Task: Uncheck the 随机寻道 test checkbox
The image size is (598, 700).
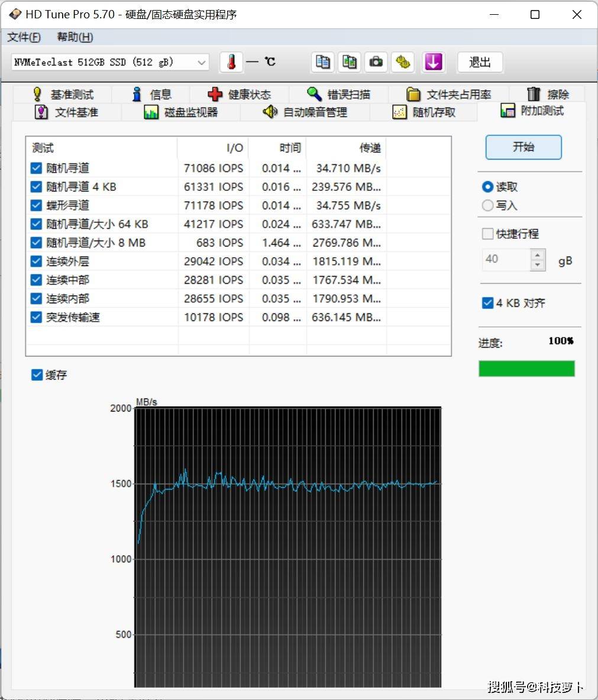Action: coord(36,168)
